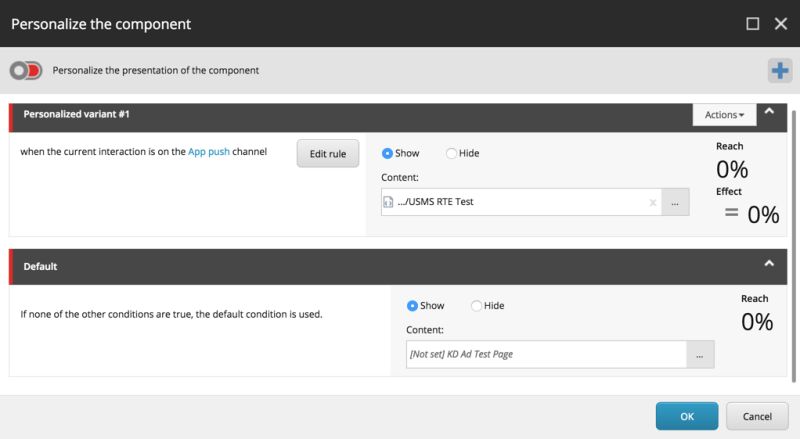Select Hide radio for Personalized variant #1
800x439 pixels.
coord(451,153)
